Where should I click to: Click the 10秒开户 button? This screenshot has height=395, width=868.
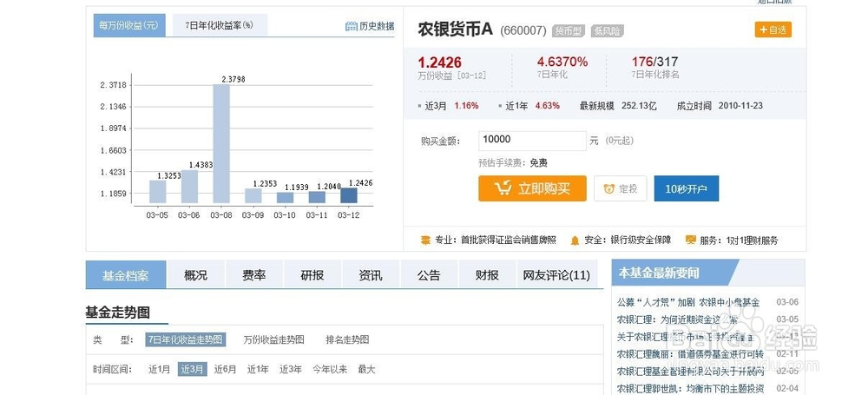[x=687, y=188]
